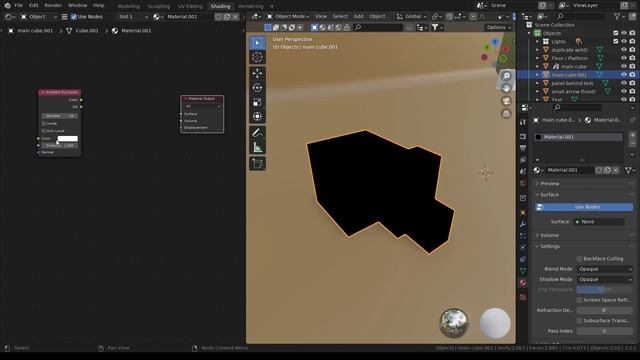Open the Texture properties tab
Screen dimensions: 640x360
point(523,298)
